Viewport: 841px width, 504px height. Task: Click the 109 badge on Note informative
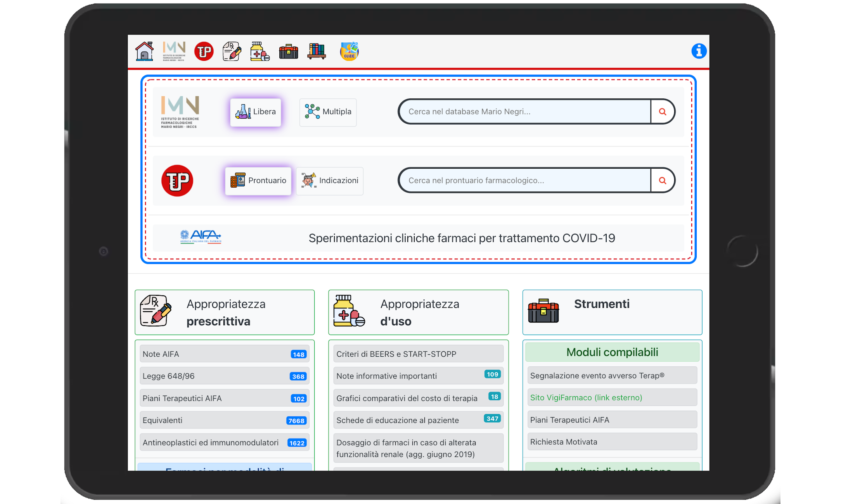pyautogui.click(x=492, y=374)
